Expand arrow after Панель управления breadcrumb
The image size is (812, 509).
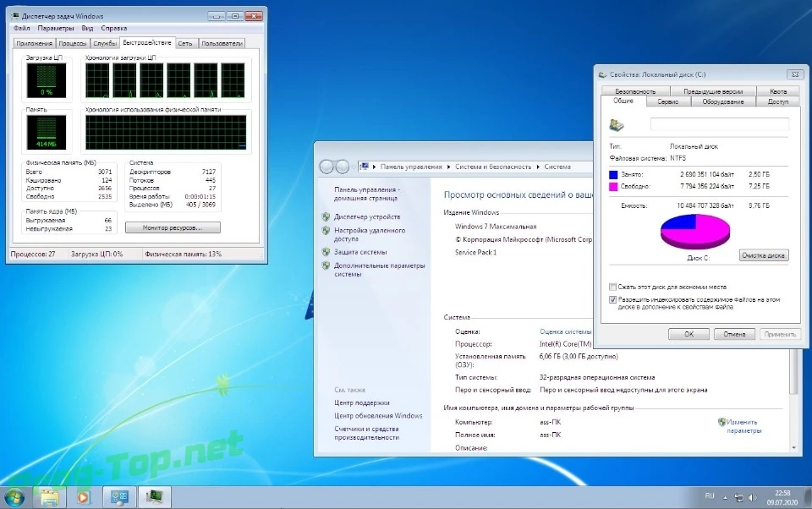pyautogui.click(x=449, y=167)
